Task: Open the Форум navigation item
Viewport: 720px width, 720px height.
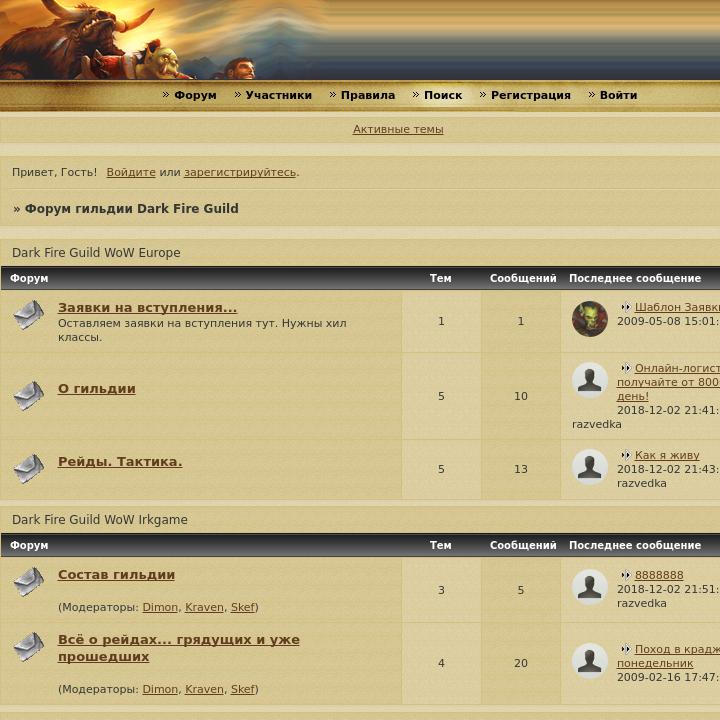Action: point(195,95)
